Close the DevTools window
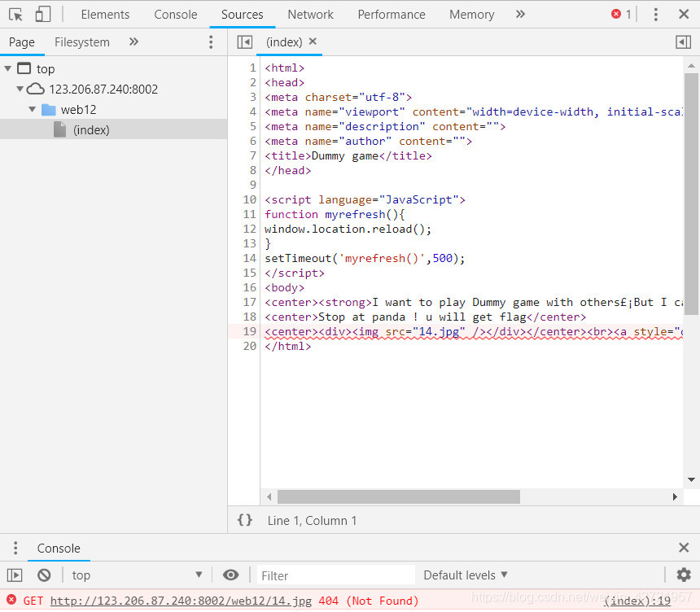This screenshot has width=700, height=612. point(684,15)
